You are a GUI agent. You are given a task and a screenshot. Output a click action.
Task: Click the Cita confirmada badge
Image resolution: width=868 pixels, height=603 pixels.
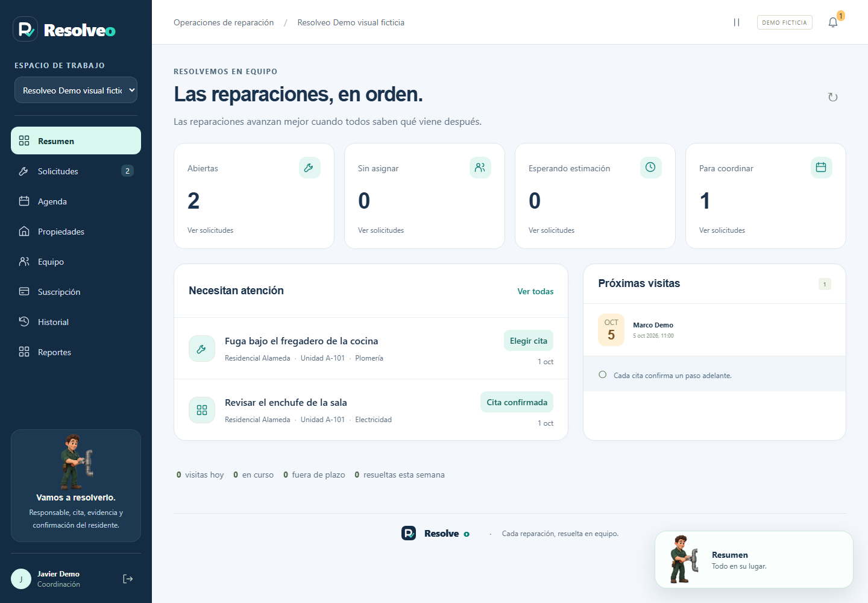(517, 402)
